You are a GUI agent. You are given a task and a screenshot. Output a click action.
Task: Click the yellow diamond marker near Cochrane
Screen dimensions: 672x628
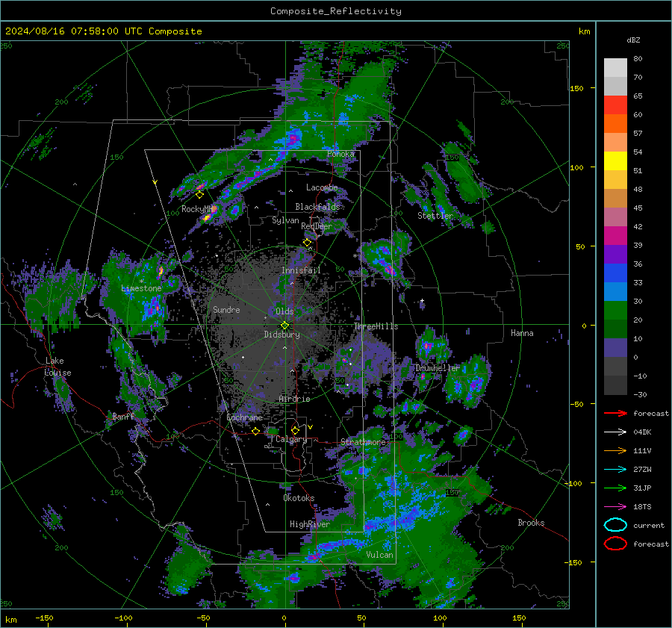pyautogui.click(x=256, y=431)
